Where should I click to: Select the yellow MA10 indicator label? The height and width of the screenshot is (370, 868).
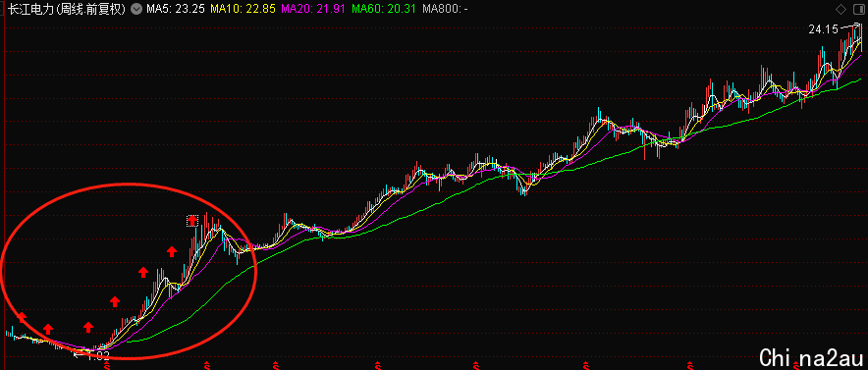click(x=243, y=10)
